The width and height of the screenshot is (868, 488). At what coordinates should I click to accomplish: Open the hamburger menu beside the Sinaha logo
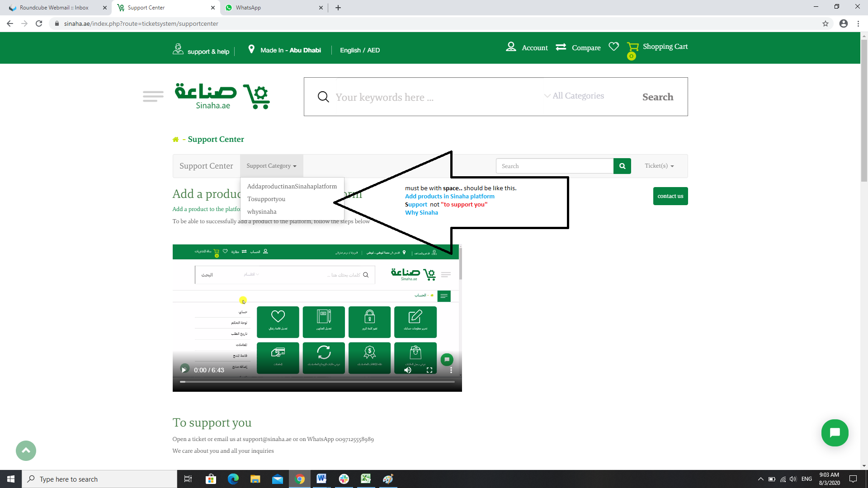[153, 96]
